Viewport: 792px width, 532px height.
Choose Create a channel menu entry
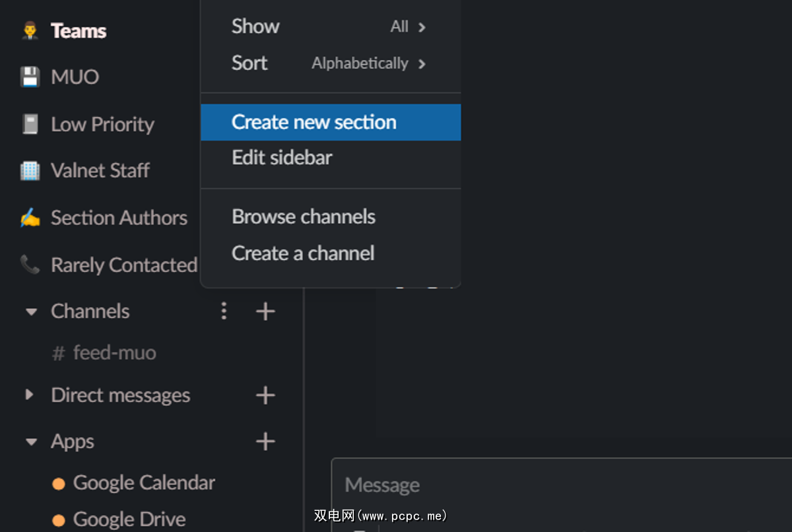(x=303, y=253)
